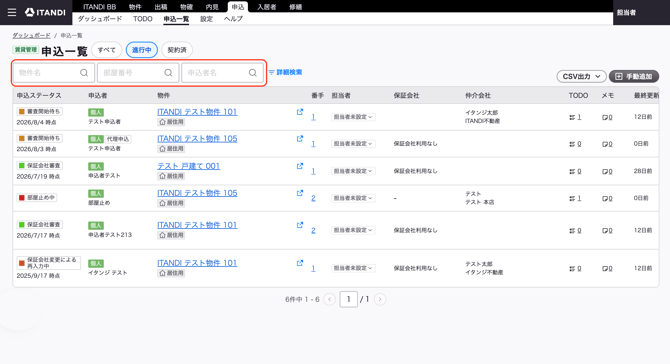Click the 代理申込 tag
Screen dimensions: 670x364
(x=118, y=139)
